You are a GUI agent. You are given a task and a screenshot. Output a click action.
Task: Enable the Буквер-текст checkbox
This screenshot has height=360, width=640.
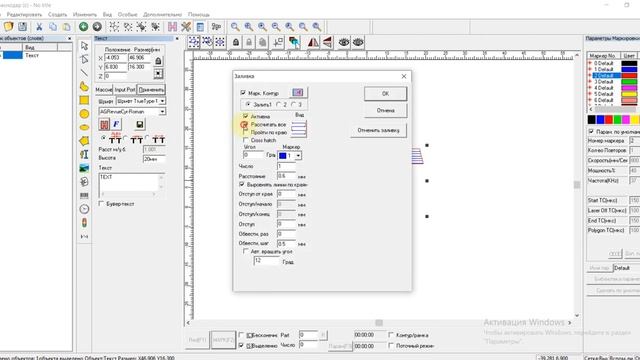pyautogui.click(x=102, y=204)
